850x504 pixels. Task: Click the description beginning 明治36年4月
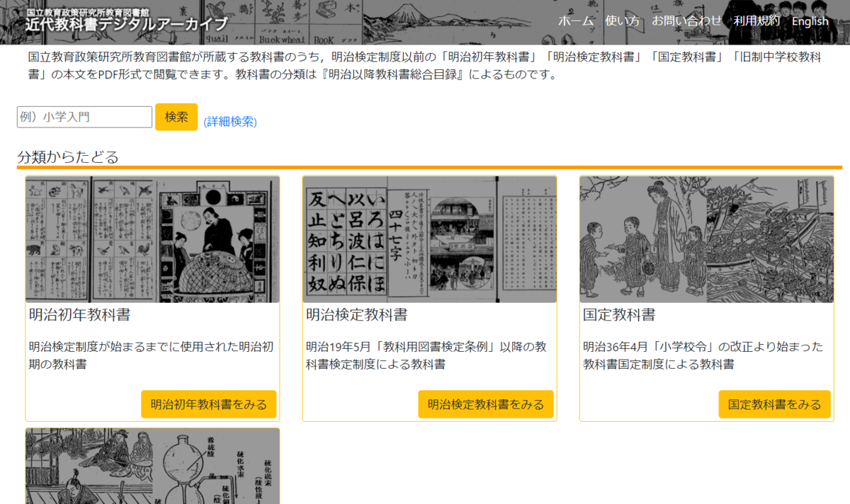(x=703, y=355)
